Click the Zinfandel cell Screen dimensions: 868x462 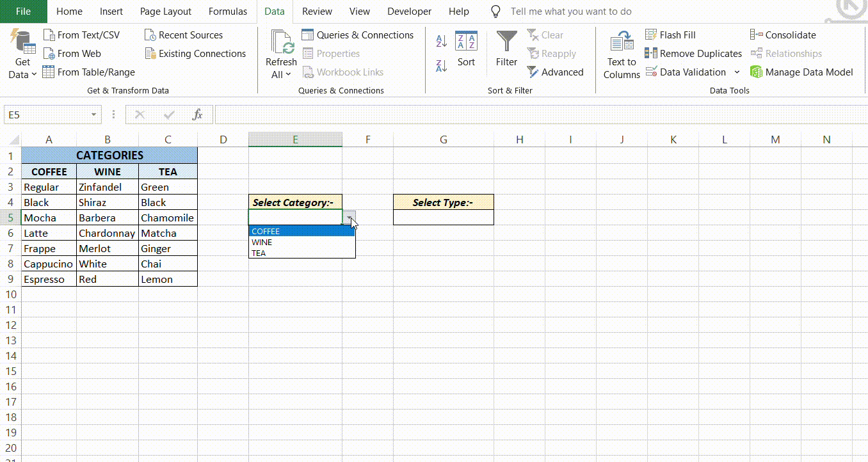(x=108, y=187)
